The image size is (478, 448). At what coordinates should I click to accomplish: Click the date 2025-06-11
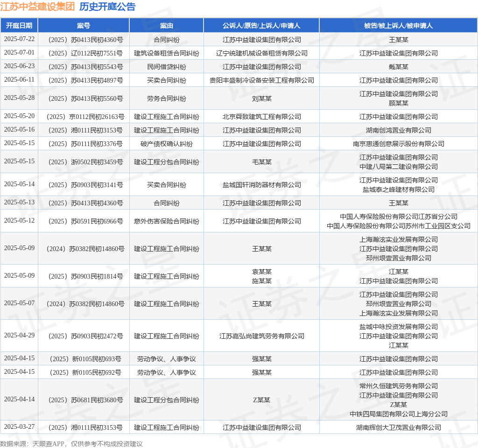19,79
